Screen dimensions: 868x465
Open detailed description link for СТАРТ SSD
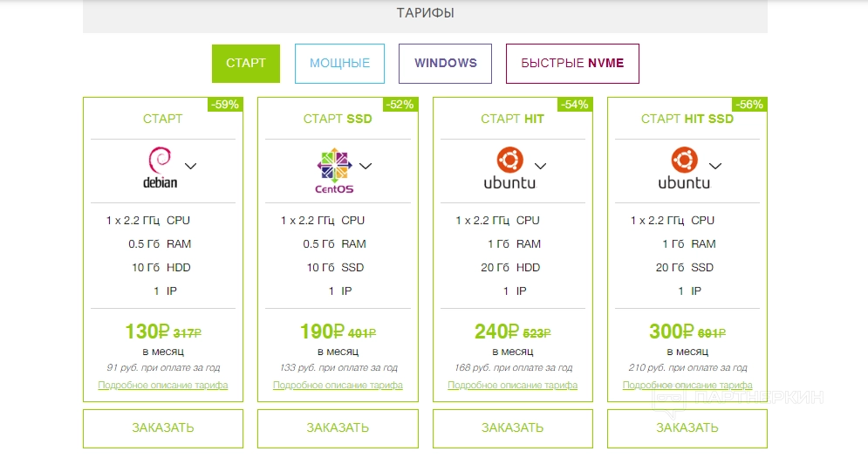click(338, 385)
